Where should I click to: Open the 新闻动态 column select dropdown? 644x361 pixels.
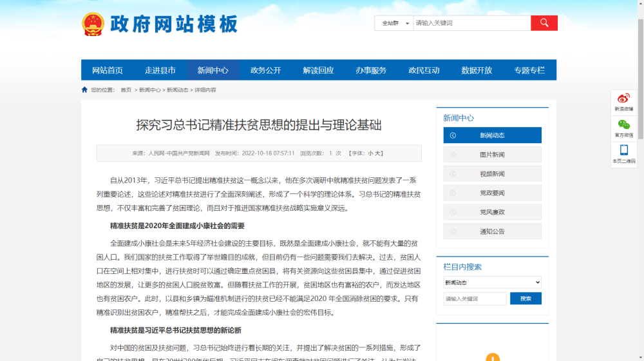[x=492, y=282]
